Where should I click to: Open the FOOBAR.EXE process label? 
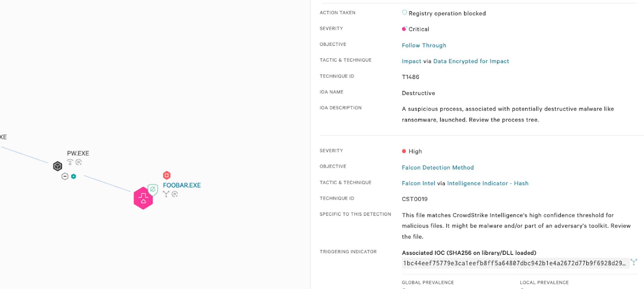182,185
